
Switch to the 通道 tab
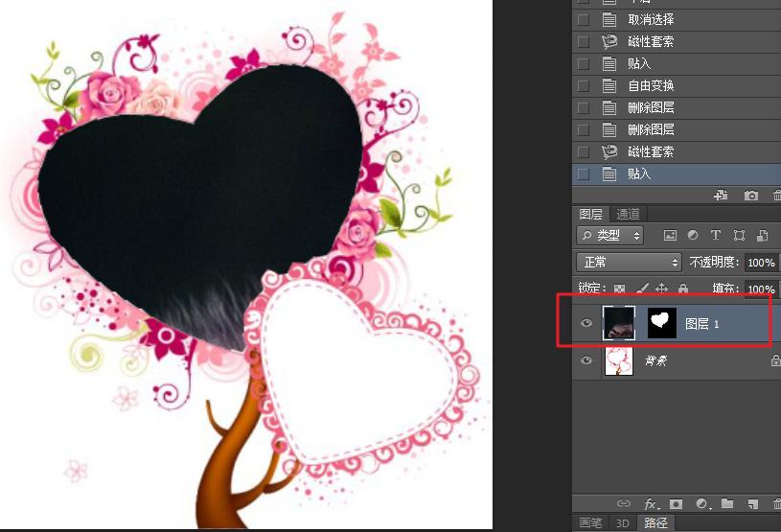pyautogui.click(x=629, y=214)
